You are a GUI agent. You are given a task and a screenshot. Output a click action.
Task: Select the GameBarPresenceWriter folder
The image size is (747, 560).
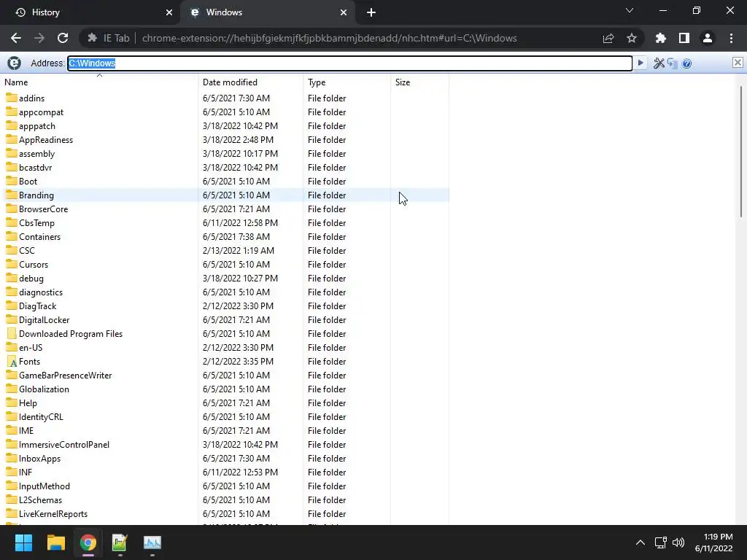[65, 376]
